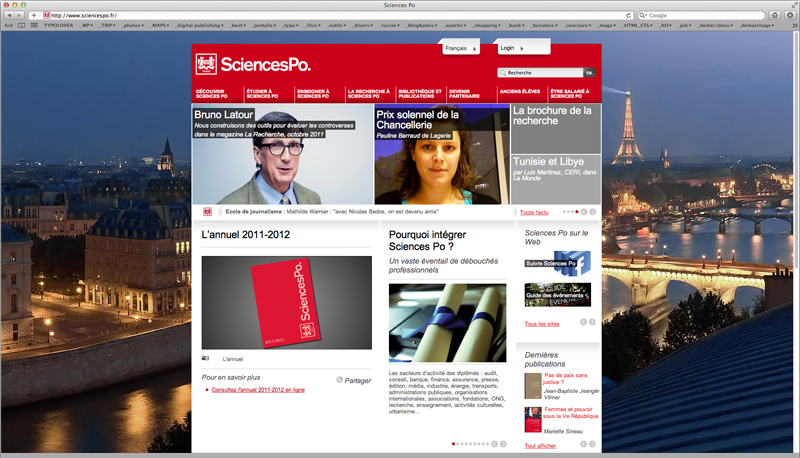Image resolution: width=800 pixels, height=458 pixels.
Task: Open the _WP bookmarks folder
Action: [86, 25]
